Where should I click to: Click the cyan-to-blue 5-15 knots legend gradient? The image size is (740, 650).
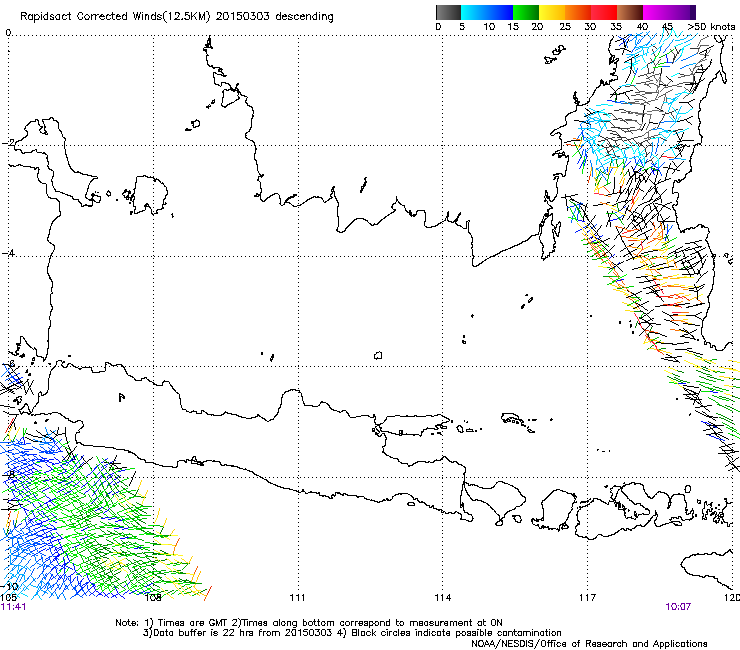tap(487, 12)
